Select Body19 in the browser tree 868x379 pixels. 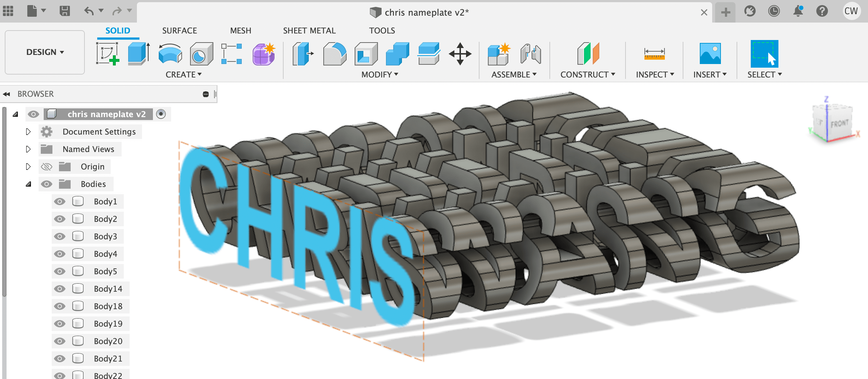[x=108, y=324]
